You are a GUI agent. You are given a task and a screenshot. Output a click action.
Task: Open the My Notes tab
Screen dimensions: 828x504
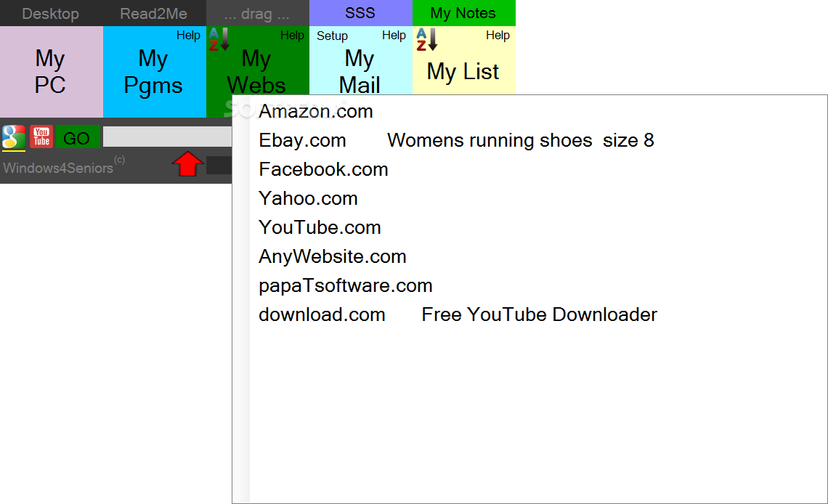[x=463, y=13]
